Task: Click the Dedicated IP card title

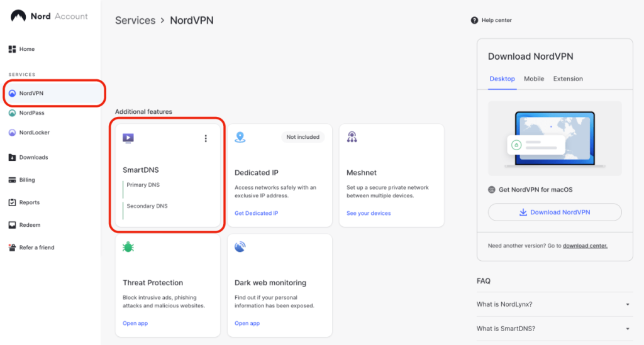Action: click(257, 173)
